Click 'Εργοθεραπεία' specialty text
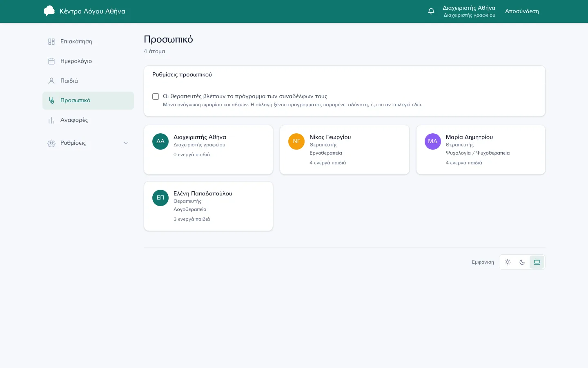The width and height of the screenshot is (588, 368). coord(326,153)
